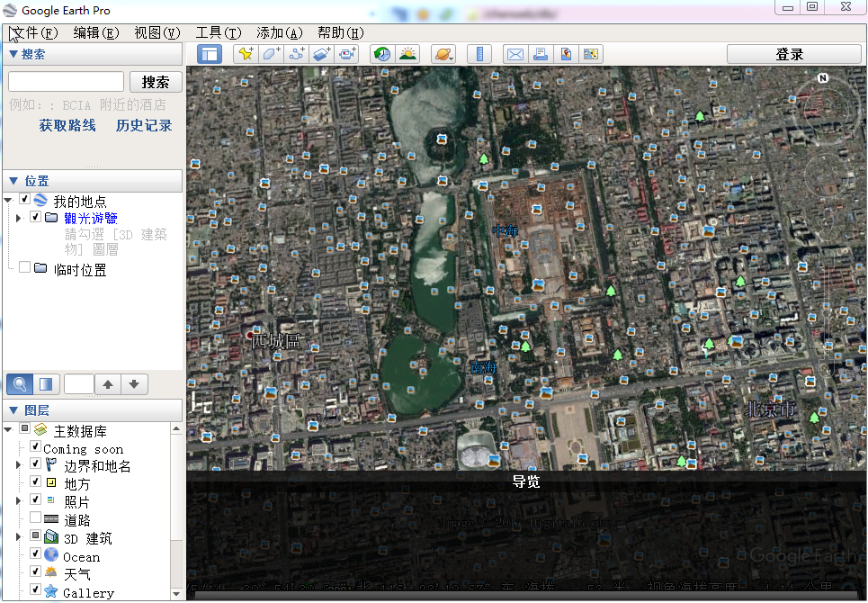The width and height of the screenshot is (868, 603).
Task: Add an image overlay using the toolbar icon
Action: 322,54
